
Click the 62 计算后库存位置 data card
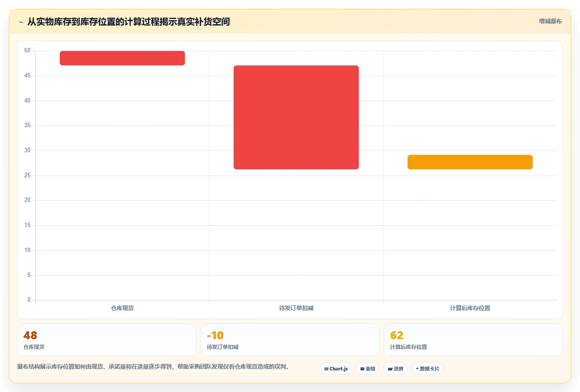click(x=473, y=340)
